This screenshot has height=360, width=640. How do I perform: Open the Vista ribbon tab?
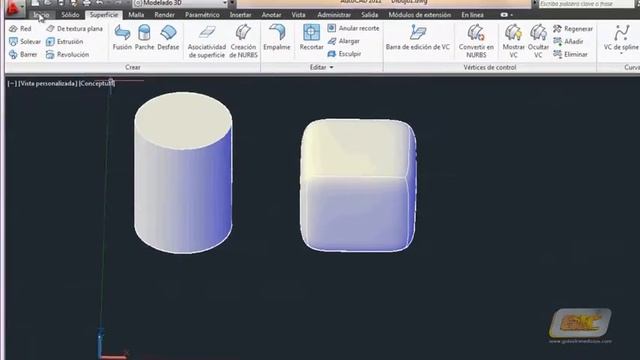pos(298,15)
